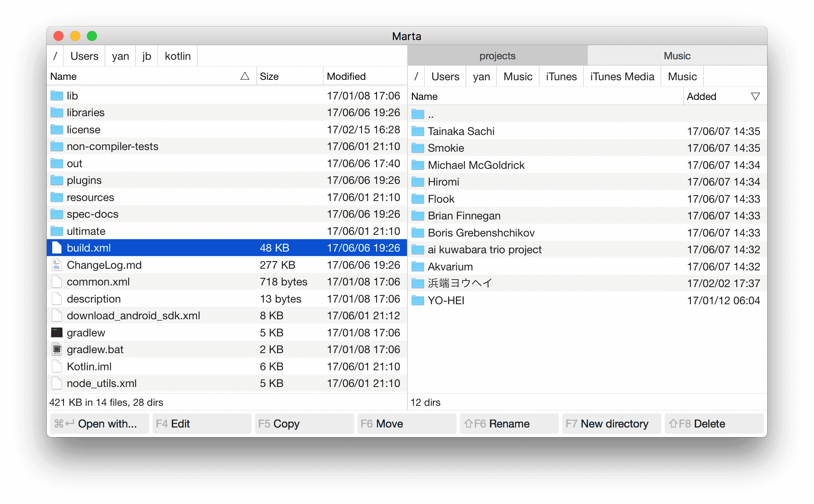The width and height of the screenshot is (814, 504).
Task: Go to yan in left breadcrumb
Action: pos(120,56)
